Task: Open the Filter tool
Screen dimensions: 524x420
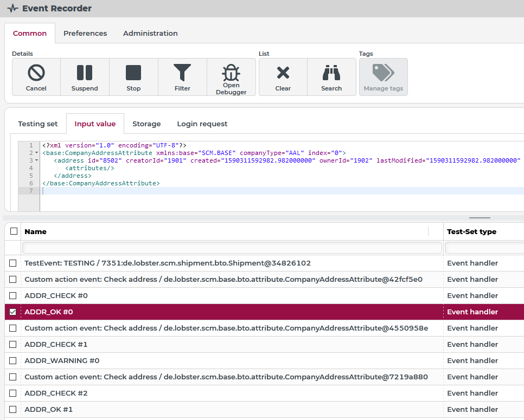Action: pos(182,77)
